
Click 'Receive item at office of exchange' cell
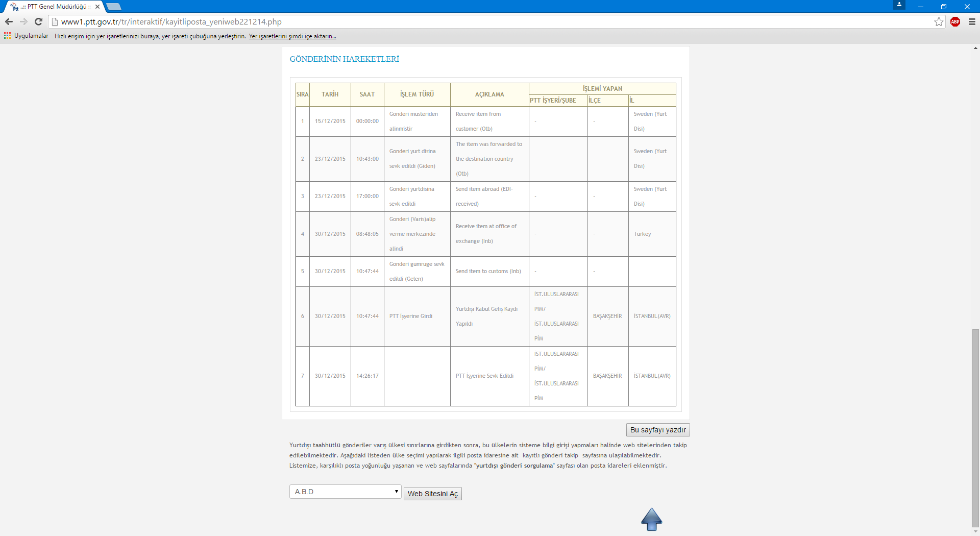point(489,234)
